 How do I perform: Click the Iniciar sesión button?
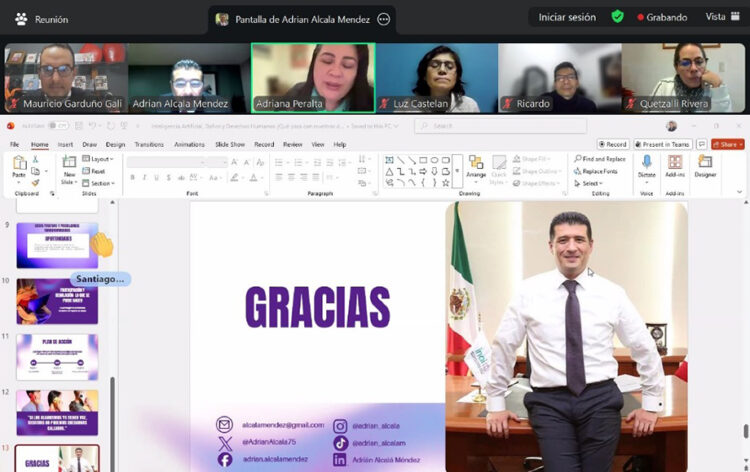click(567, 17)
